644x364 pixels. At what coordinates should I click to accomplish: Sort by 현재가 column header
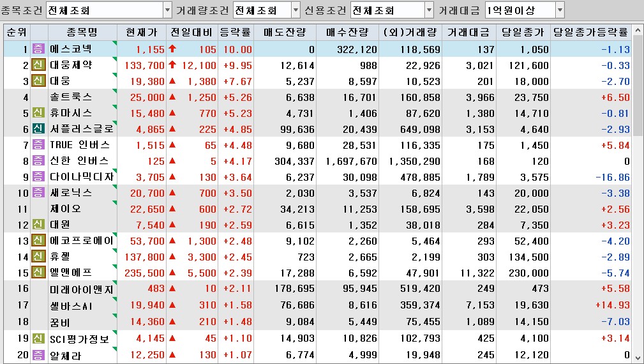(142, 32)
